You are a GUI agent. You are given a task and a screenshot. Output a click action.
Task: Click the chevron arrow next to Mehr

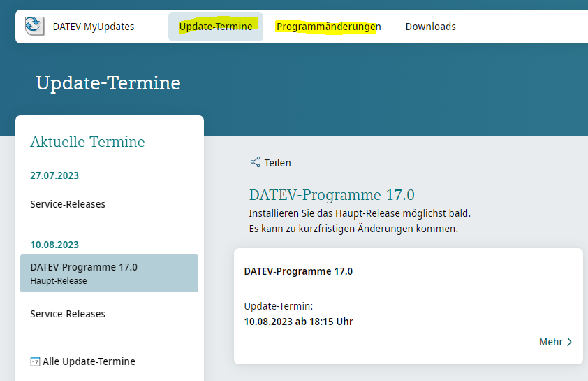(x=570, y=342)
